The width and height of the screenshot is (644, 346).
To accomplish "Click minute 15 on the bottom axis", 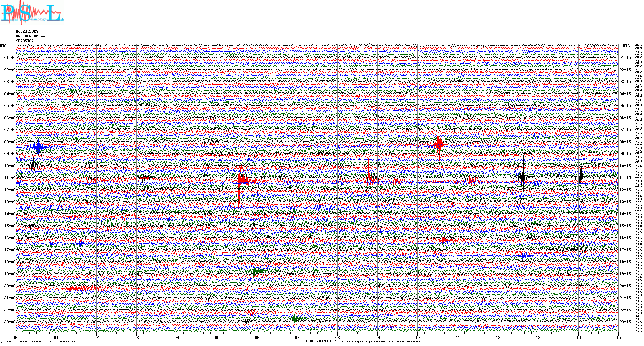I will click(618, 337).
